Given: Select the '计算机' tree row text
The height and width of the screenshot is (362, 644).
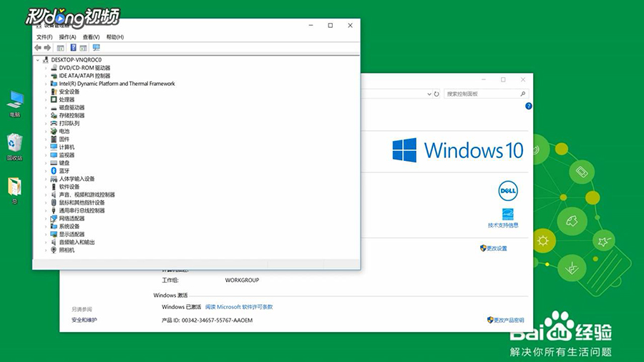Looking at the screenshot, I should pos(67,147).
